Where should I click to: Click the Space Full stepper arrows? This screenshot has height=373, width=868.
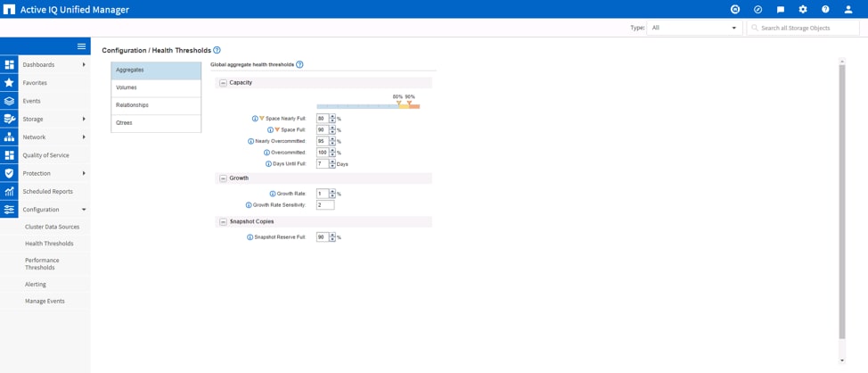pos(332,129)
